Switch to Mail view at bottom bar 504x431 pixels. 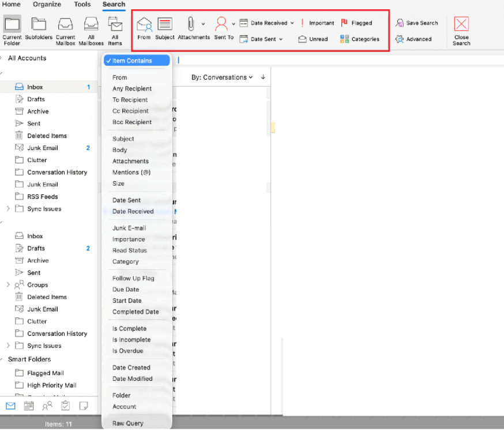click(x=10, y=406)
